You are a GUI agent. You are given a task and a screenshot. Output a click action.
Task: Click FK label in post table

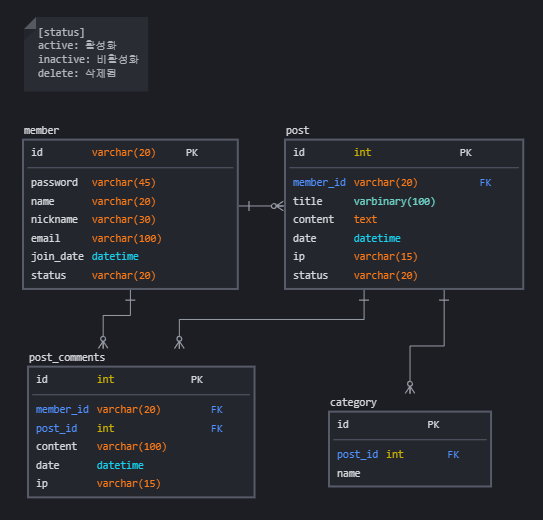click(x=486, y=182)
